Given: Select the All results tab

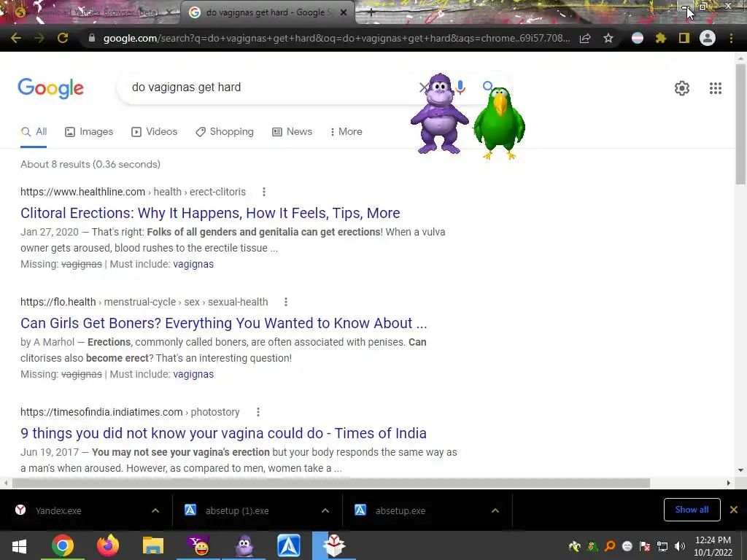Looking at the screenshot, I should [34, 132].
